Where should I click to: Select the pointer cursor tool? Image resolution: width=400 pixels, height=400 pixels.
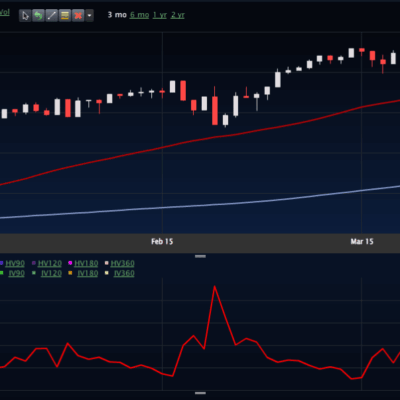click(x=25, y=15)
